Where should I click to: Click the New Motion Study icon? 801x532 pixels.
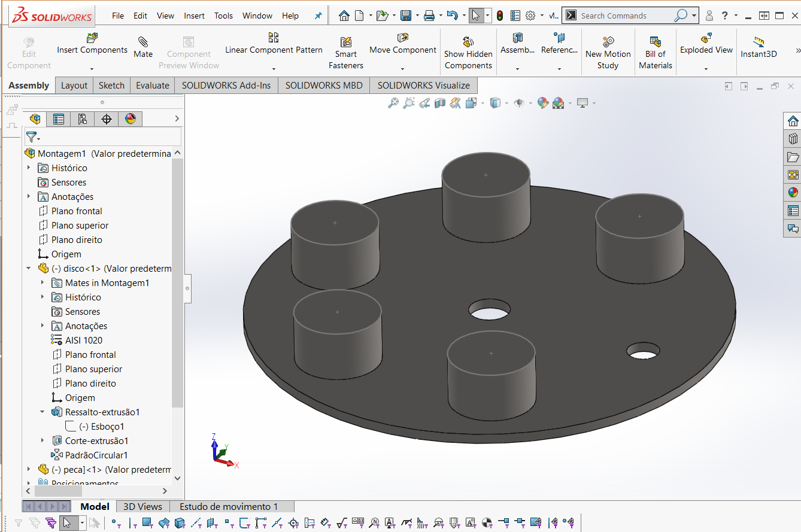pyautogui.click(x=608, y=42)
